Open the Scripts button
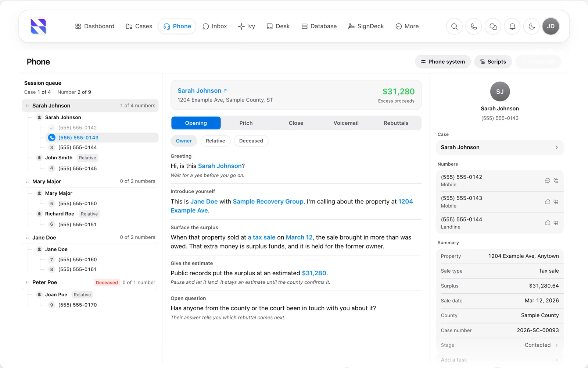 pyautogui.click(x=493, y=62)
